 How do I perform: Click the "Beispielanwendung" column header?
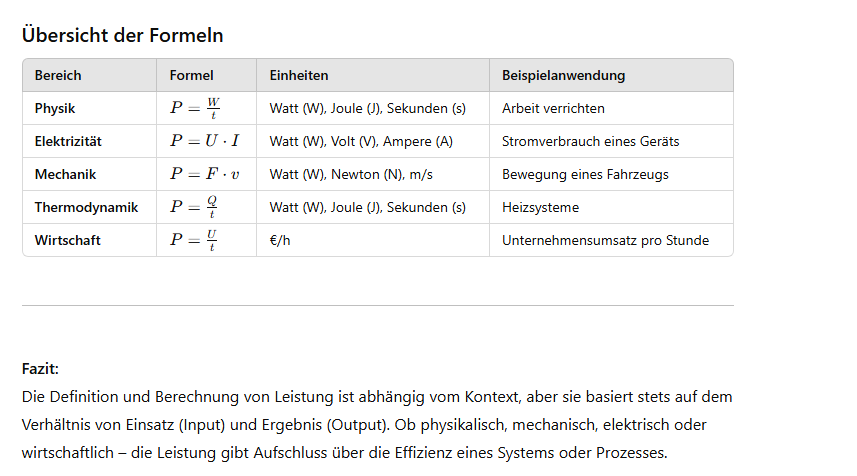pos(563,75)
